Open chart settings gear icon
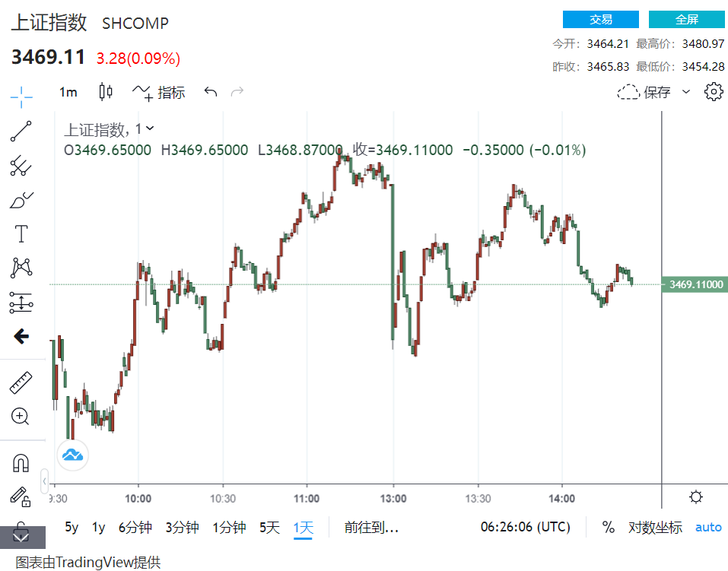This screenshot has height=571, width=728. tap(714, 92)
